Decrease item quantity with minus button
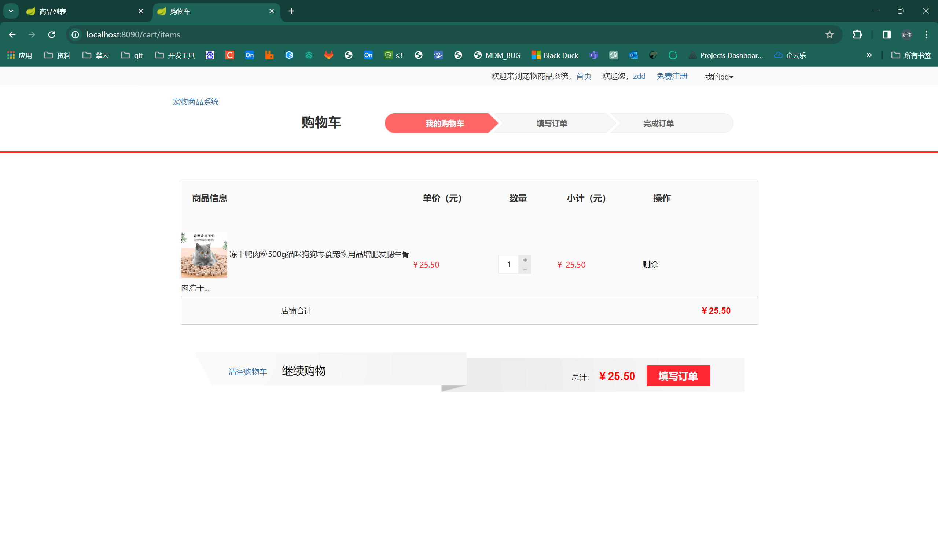The height and width of the screenshot is (560, 938). click(525, 270)
